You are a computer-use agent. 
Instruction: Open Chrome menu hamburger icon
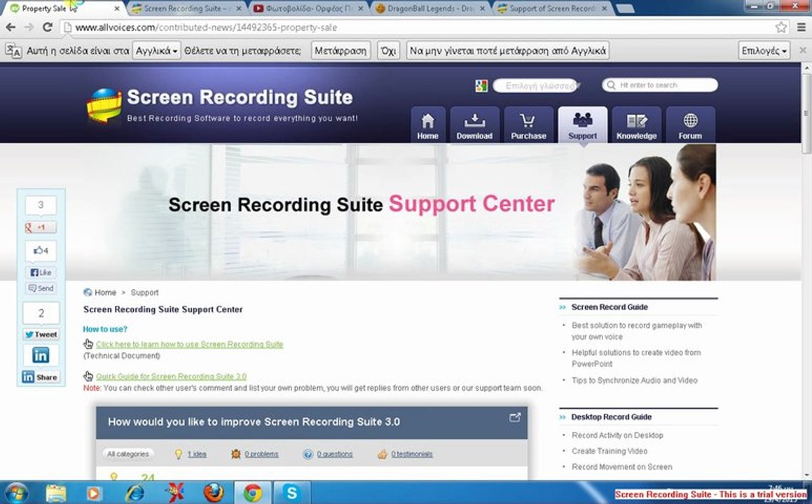[x=801, y=27]
